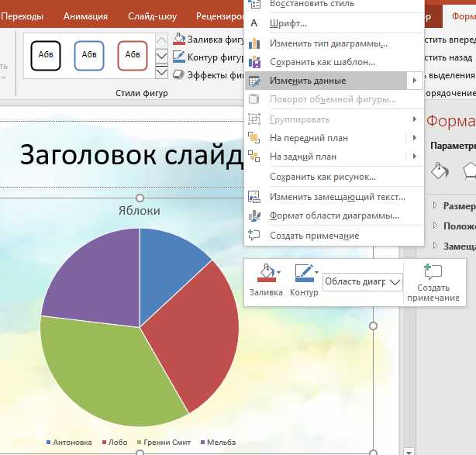Select Формат области диаграммы... entry

point(334,215)
